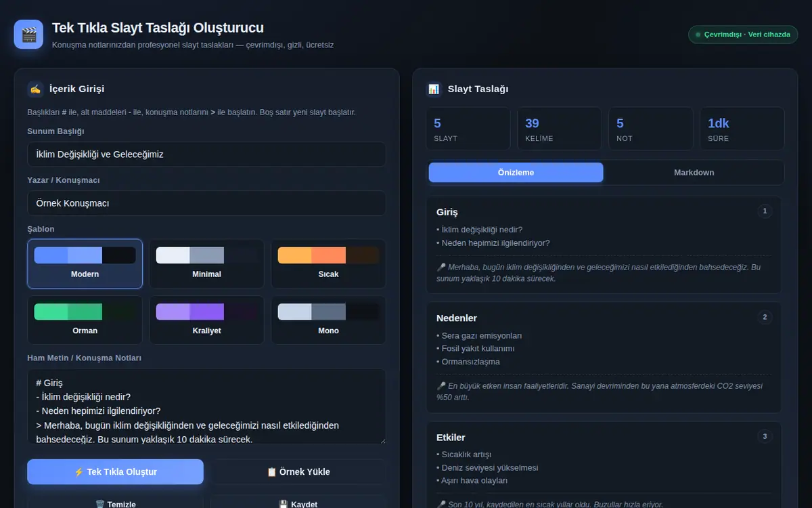Select the Kraliyet template
This screenshot has height=508, width=812.
pos(207,320)
